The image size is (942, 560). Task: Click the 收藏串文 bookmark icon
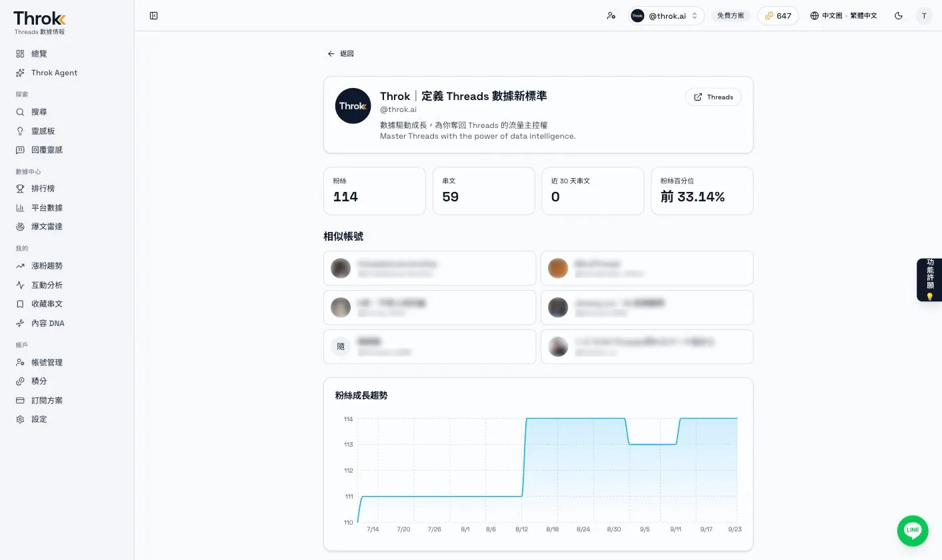[x=20, y=304]
